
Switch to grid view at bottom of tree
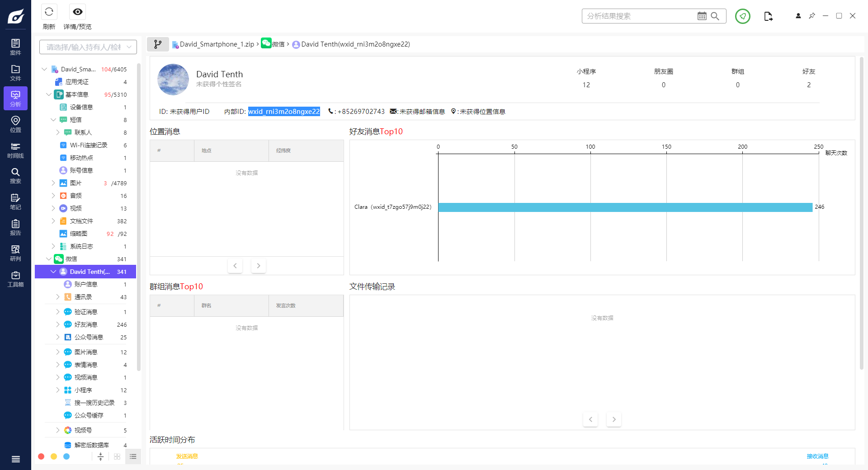(117, 456)
